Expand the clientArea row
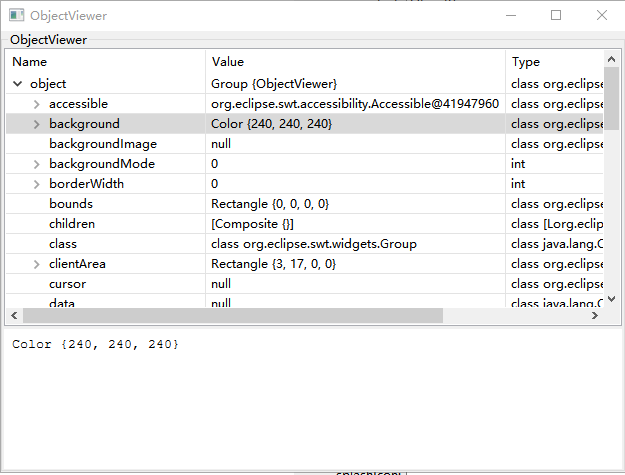The image size is (625, 475). pos(37,264)
